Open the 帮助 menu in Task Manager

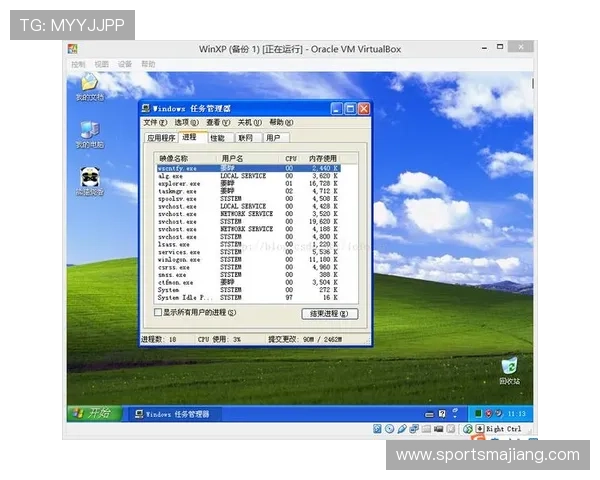tap(281, 122)
